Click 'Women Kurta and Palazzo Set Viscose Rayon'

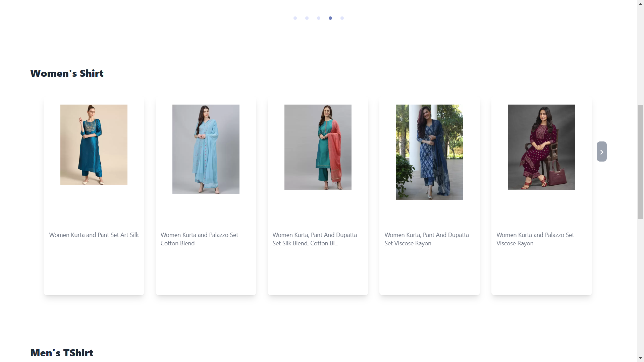535,239
